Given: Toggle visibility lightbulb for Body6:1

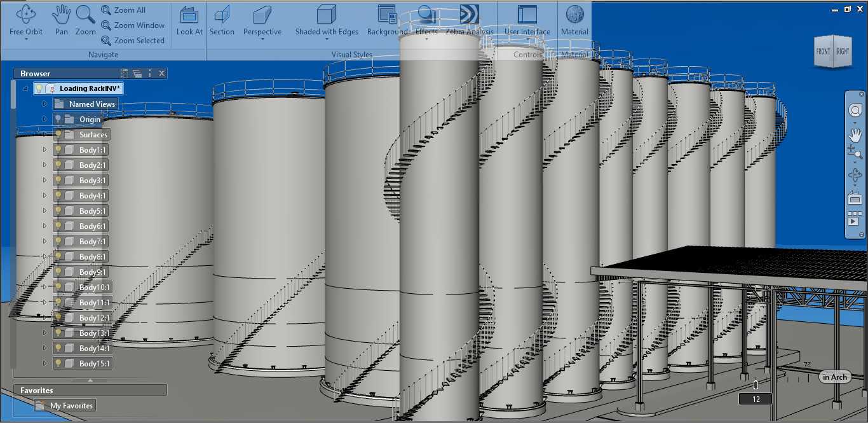Looking at the screenshot, I should coord(58,226).
